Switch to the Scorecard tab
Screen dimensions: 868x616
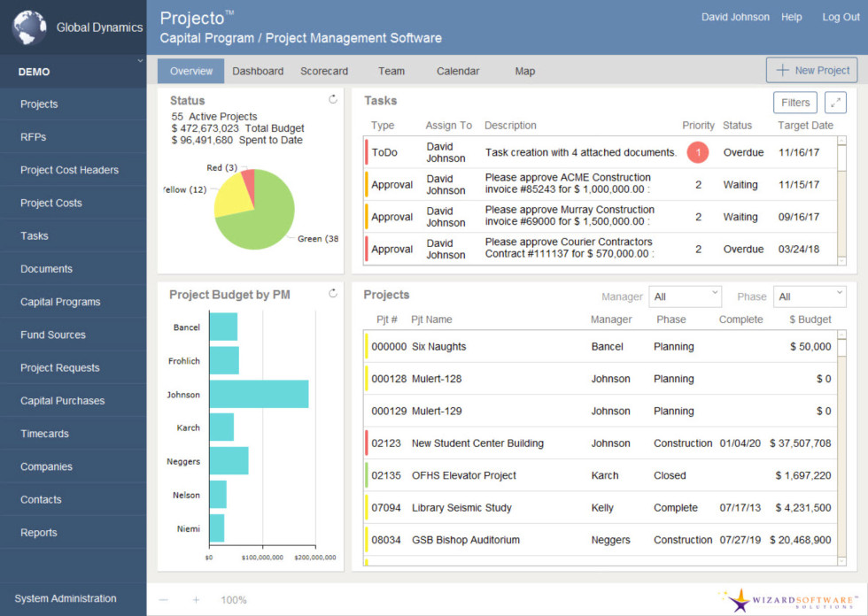[x=324, y=71]
